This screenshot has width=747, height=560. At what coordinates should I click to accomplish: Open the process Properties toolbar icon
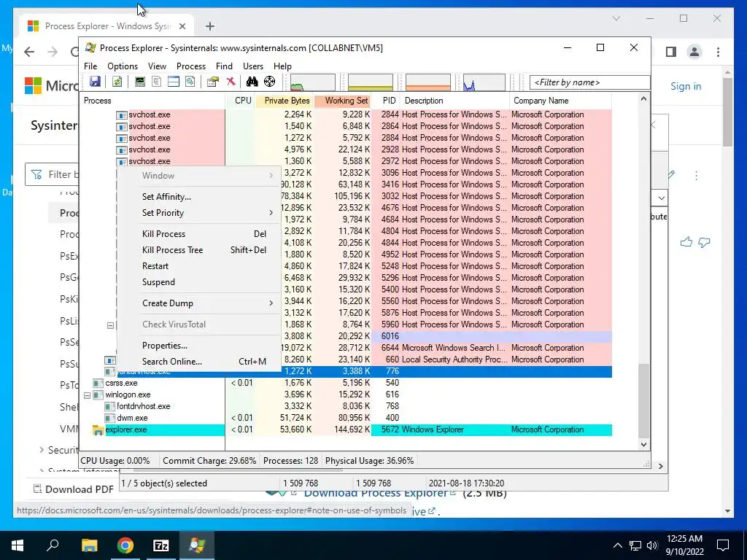pyautogui.click(x=213, y=82)
